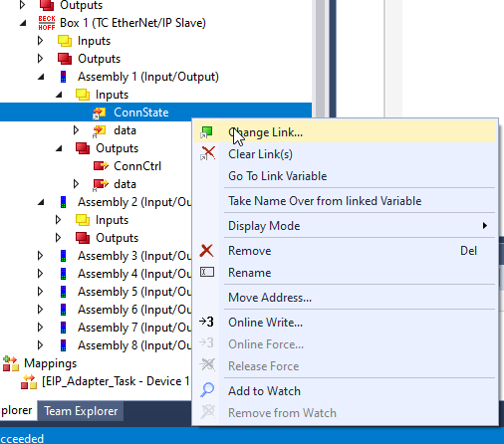Select Go To Link Variable
The width and height of the screenshot is (504, 444).
point(345,176)
